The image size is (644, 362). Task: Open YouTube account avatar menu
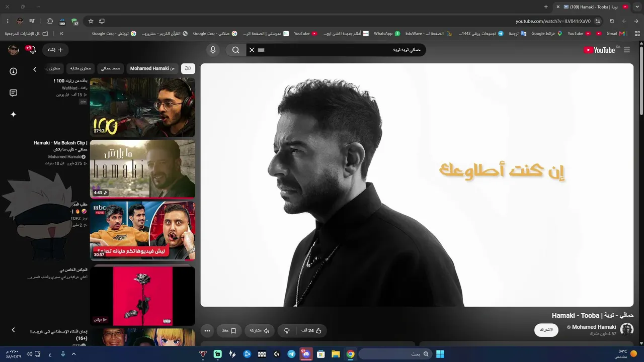pos(14,50)
